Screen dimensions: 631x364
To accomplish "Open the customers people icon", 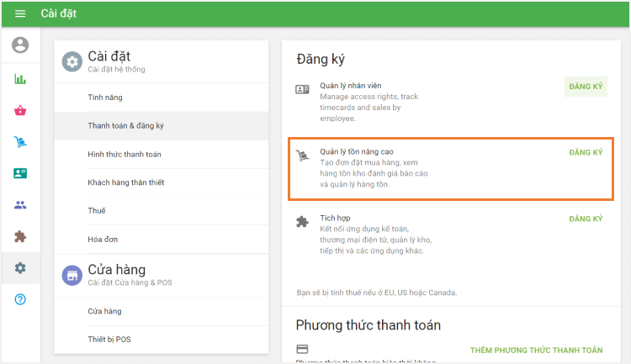I will (20, 204).
